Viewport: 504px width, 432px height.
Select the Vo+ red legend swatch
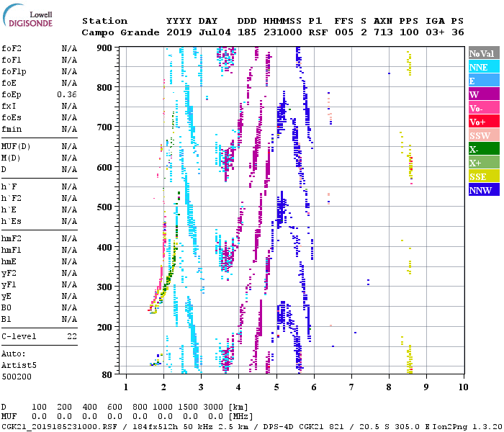484,122
